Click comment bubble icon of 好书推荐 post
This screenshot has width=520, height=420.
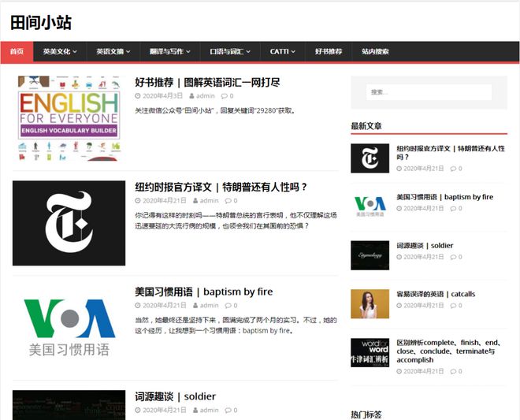click(x=225, y=96)
